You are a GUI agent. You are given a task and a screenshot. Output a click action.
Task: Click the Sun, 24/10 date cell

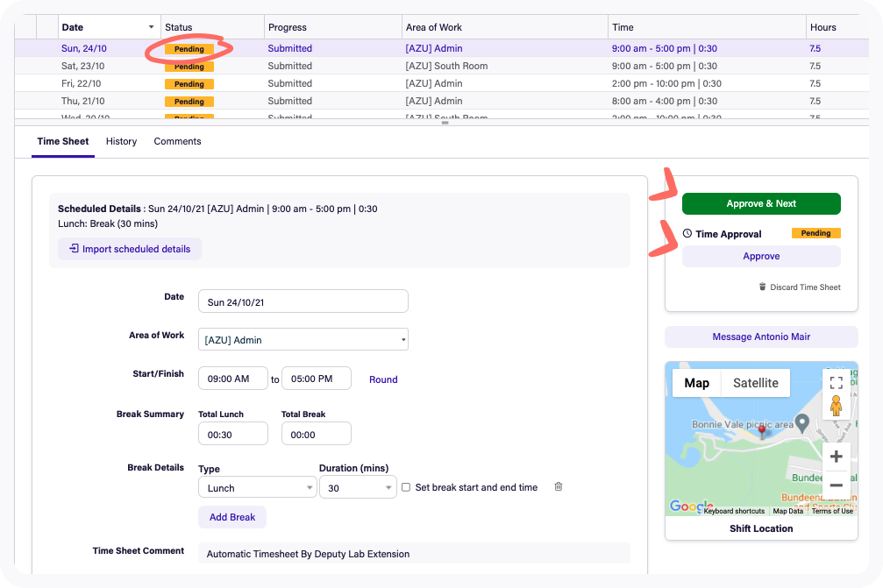point(84,48)
